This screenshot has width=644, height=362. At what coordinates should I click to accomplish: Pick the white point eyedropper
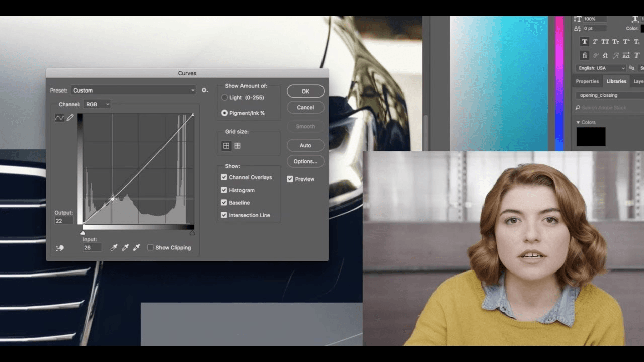136,247
